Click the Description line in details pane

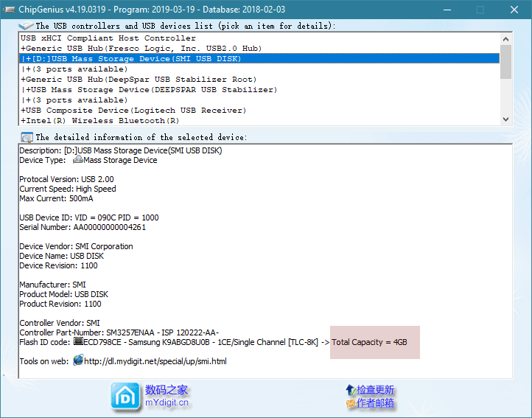pos(121,150)
